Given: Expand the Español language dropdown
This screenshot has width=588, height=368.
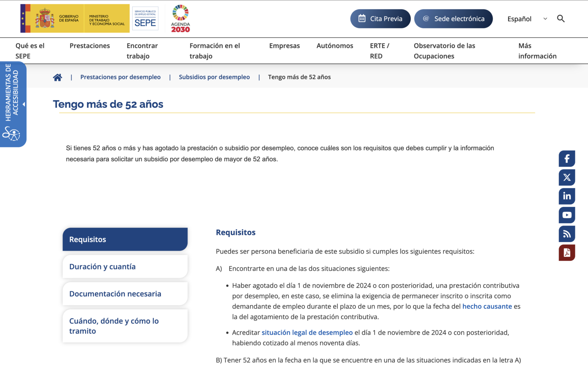Looking at the screenshot, I should [527, 19].
